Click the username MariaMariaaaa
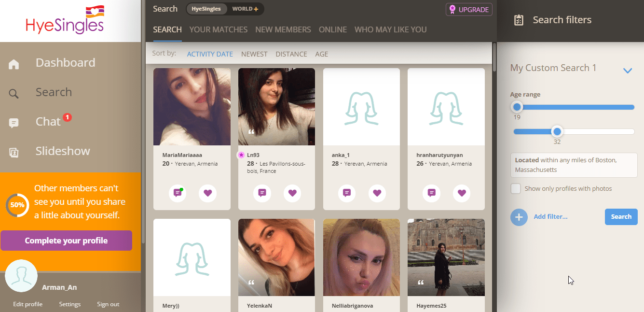This screenshot has width=644, height=312. 182,155
